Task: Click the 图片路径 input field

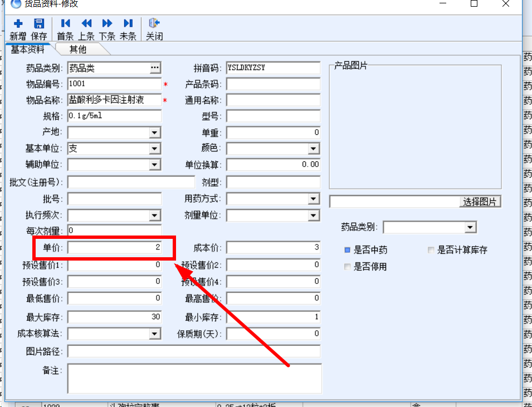Action: 194,351
